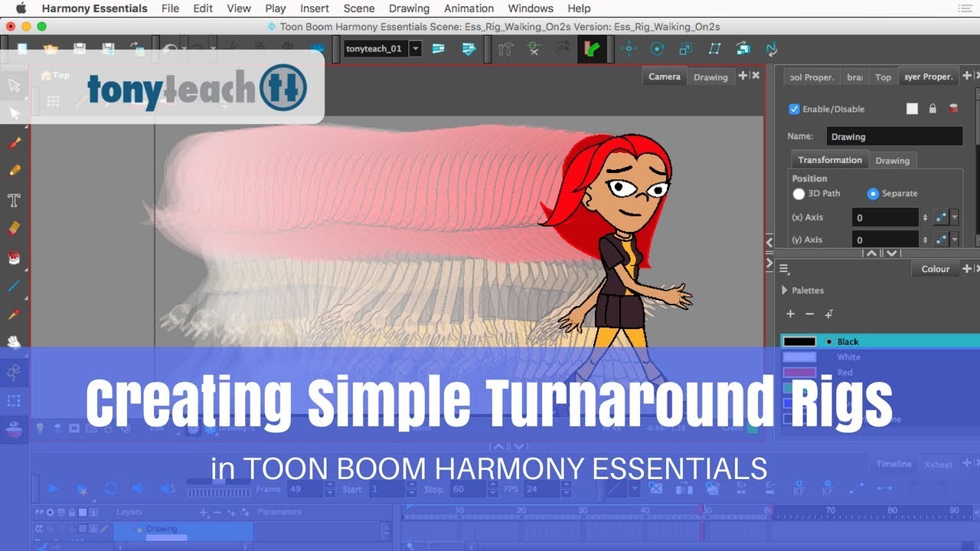Open the Colour view menu icon
The width and height of the screenshot is (980, 551).
tap(784, 269)
